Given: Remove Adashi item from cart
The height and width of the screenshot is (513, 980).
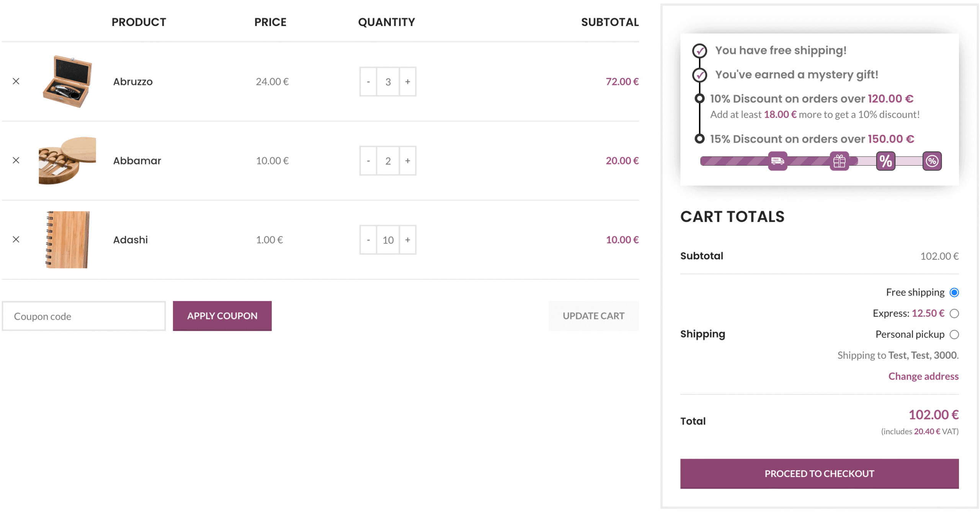Looking at the screenshot, I should pyautogui.click(x=16, y=239).
